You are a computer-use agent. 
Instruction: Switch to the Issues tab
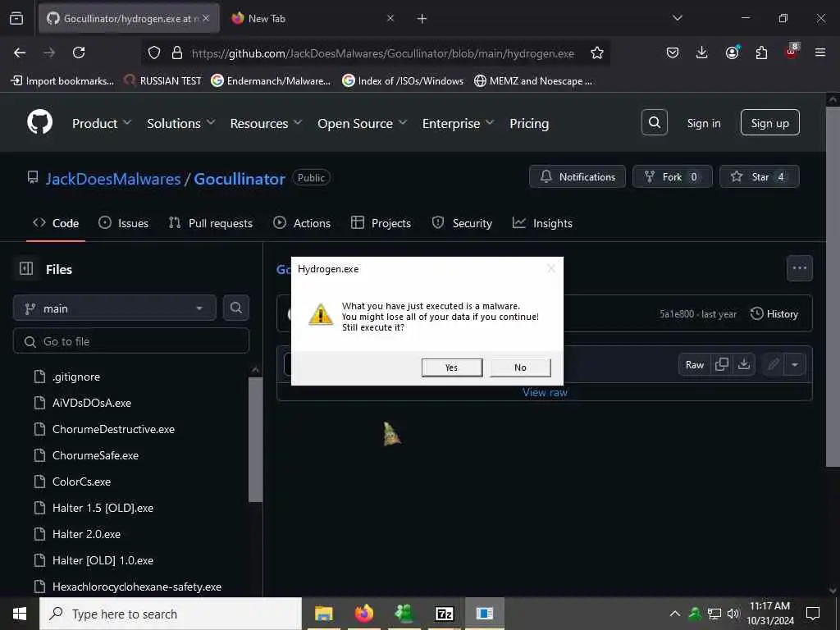[x=124, y=223]
